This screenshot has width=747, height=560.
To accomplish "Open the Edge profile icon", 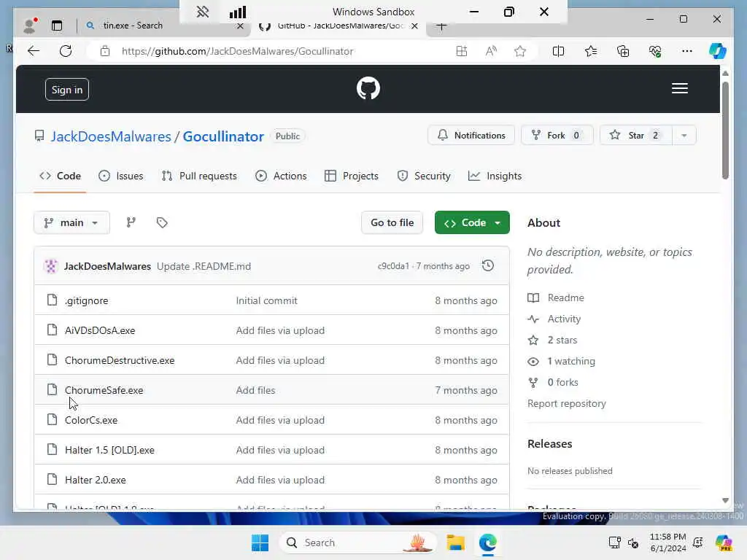I will (x=30, y=26).
